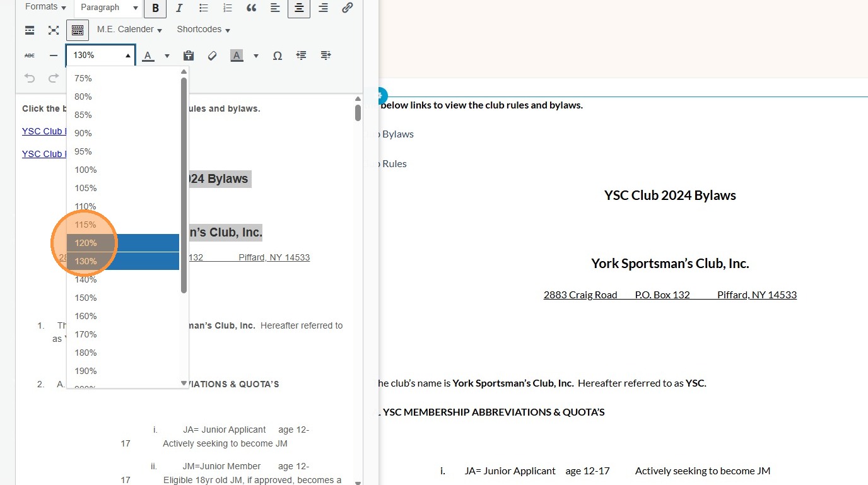Image resolution: width=868 pixels, height=485 pixels.
Task: Set font size to 115%
Action: click(123, 225)
